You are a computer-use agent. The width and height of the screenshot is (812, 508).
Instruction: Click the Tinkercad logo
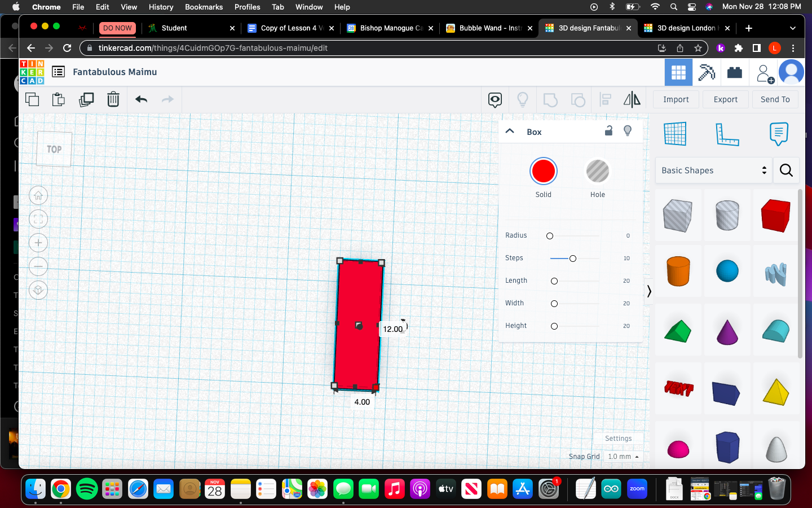click(x=32, y=72)
